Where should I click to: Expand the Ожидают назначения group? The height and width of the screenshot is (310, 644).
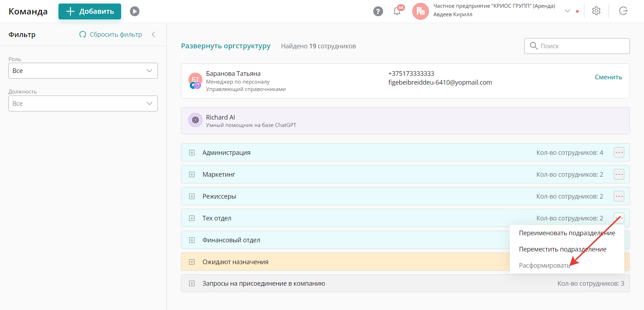pos(192,262)
